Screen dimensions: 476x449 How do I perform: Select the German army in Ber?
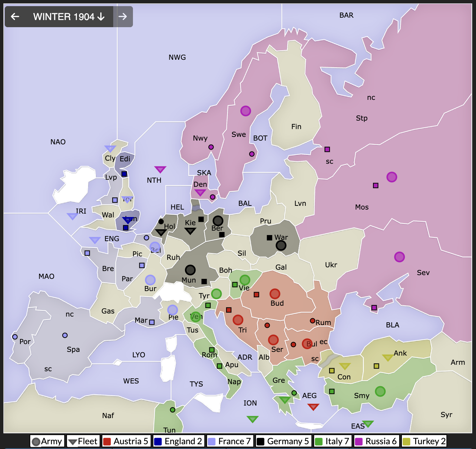(x=218, y=221)
